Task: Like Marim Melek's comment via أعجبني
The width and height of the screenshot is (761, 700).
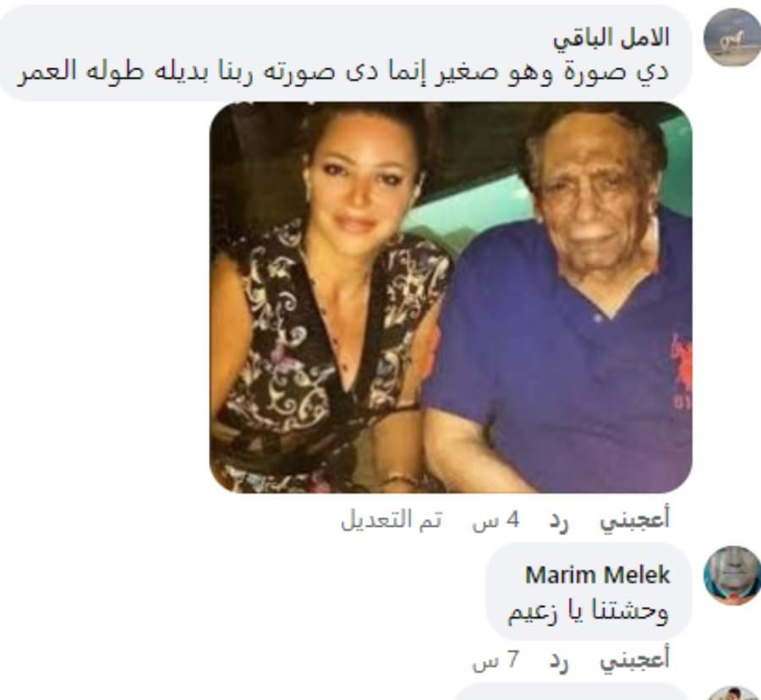Action: coord(635,659)
